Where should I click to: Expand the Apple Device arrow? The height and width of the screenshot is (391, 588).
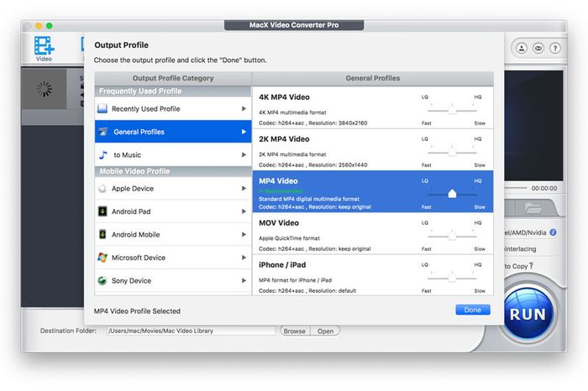click(x=244, y=189)
